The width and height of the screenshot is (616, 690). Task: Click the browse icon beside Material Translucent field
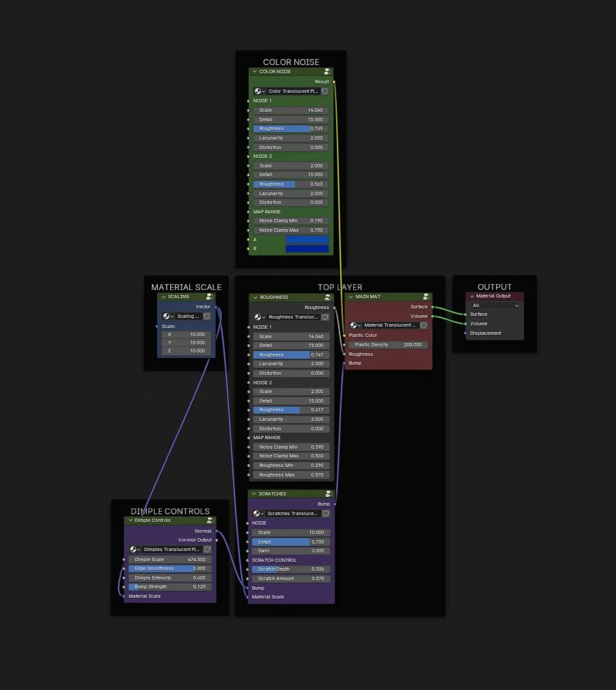click(354, 325)
